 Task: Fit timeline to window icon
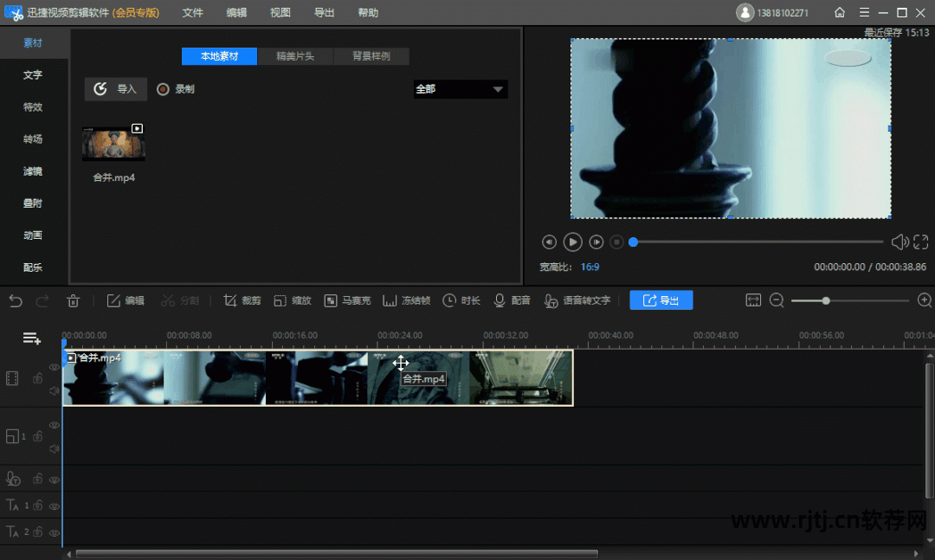point(753,300)
